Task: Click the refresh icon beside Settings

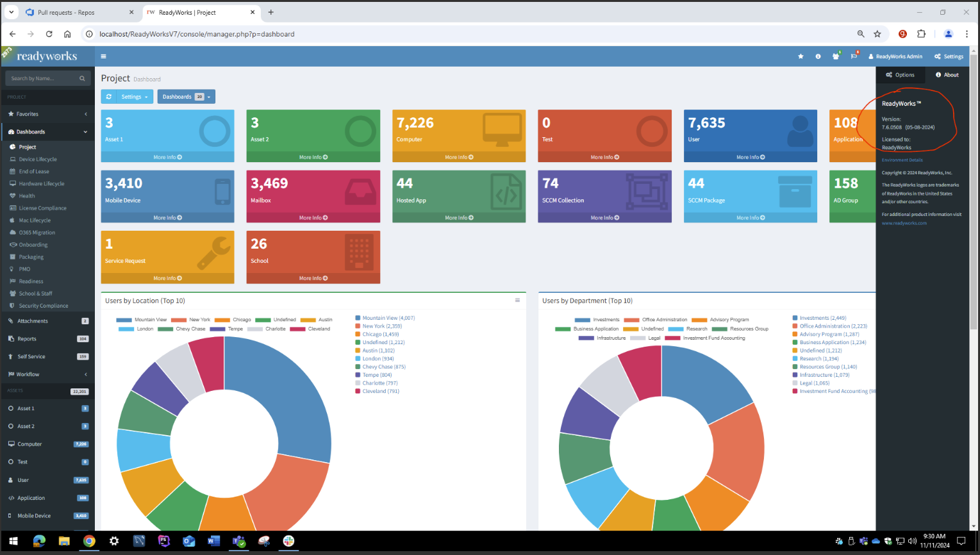Action: pyautogui.click(x=109, y=97)
